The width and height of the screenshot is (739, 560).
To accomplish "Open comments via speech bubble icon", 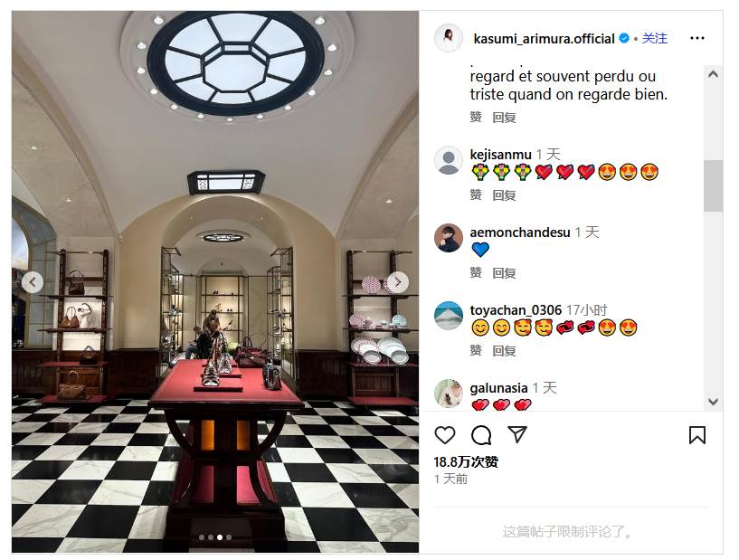I will click(x=481, y=434).
